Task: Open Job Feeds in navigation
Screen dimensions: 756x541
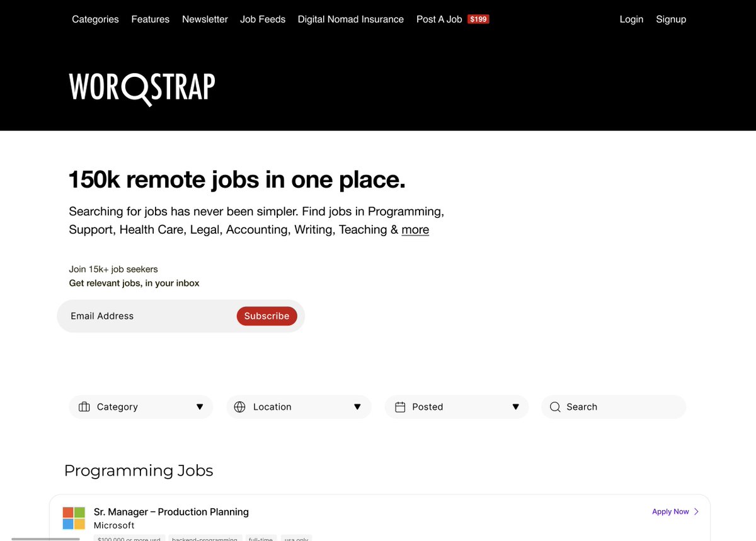Action: pos(263,20)
